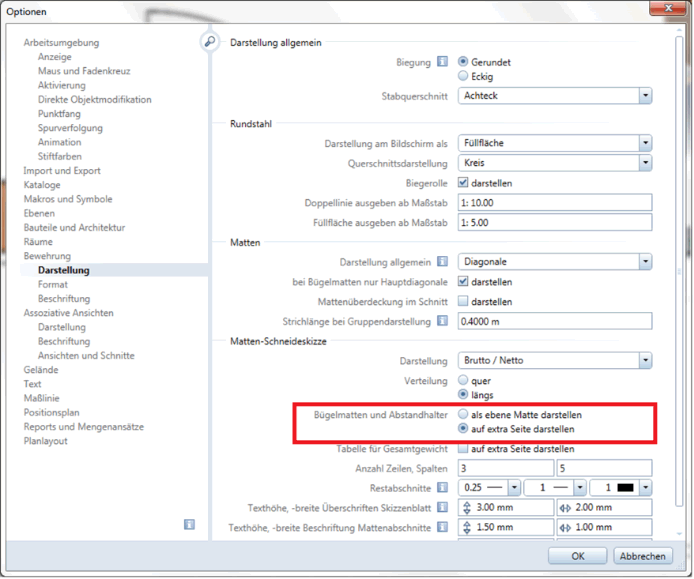This screenshot has height=579, width=694.
Task: Click scroll down arrow of options panel
Action: 679,534
